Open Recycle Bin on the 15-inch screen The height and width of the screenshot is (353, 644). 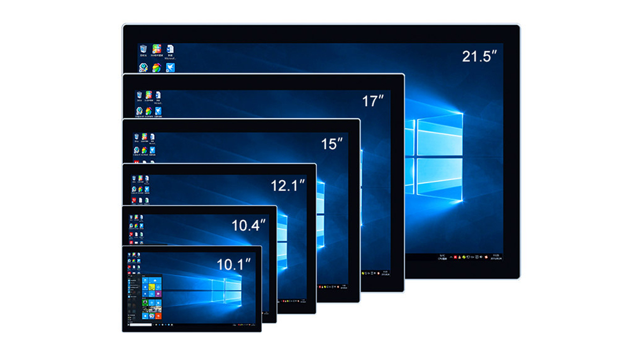(137, 137)
